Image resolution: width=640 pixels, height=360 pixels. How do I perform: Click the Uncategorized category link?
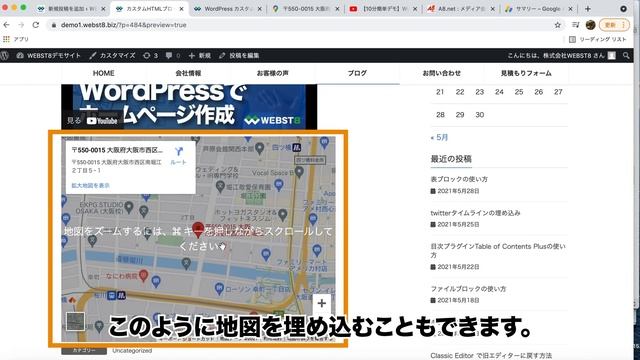pyautogui.click(x=132, y=351)
